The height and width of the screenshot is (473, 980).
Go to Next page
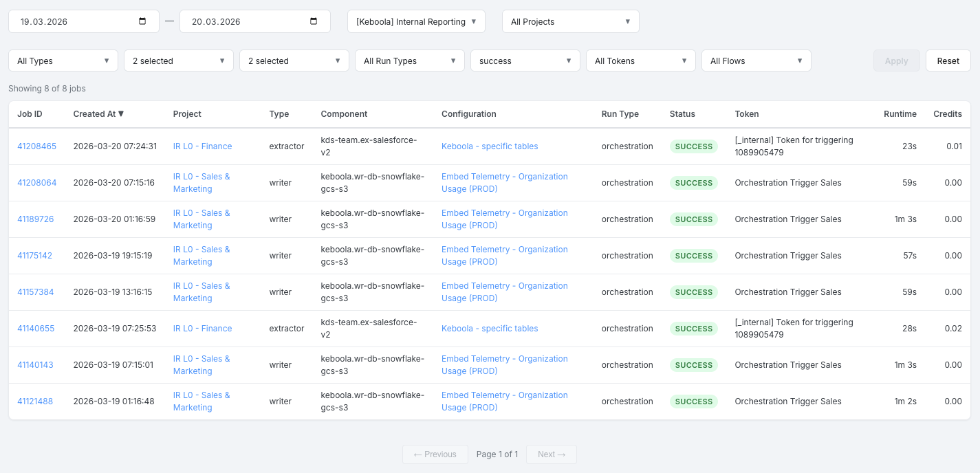click(x=552, y=454)
